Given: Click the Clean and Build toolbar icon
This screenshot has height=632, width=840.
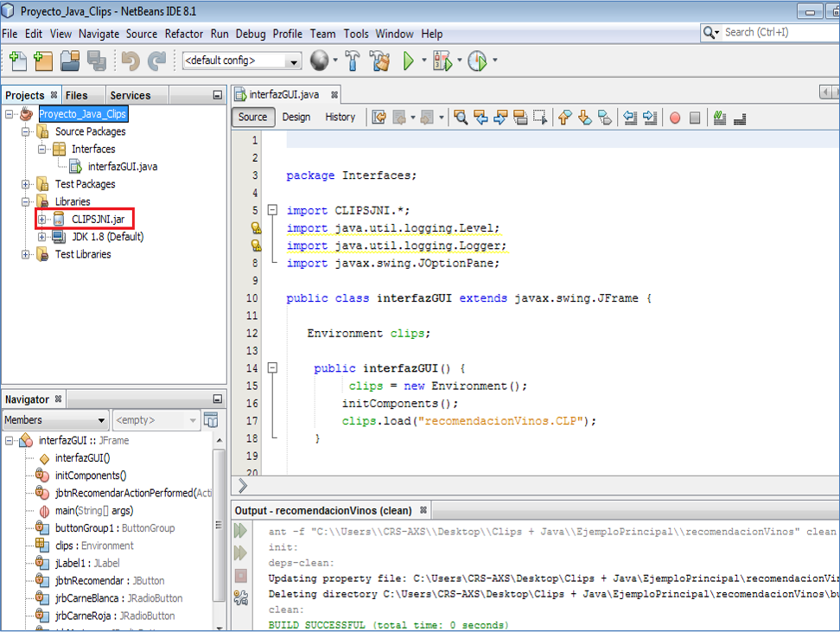Looking at the screenshot, I should (380, 61).
